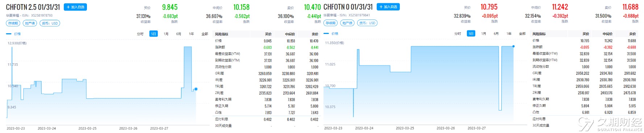This screenshot has height=133, width=644.
Task: Click blue endpoint dot on CHFOTN 2.5 chart
Action: (x=196, y=89)
